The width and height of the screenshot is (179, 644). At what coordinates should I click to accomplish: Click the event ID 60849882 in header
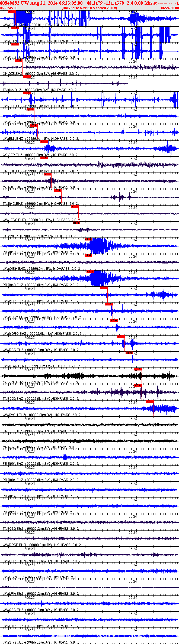tap(10, 3)
